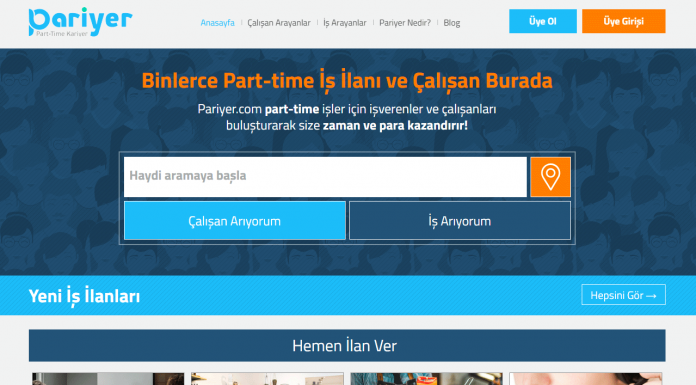Open the second job listing thumbnail

267,379
